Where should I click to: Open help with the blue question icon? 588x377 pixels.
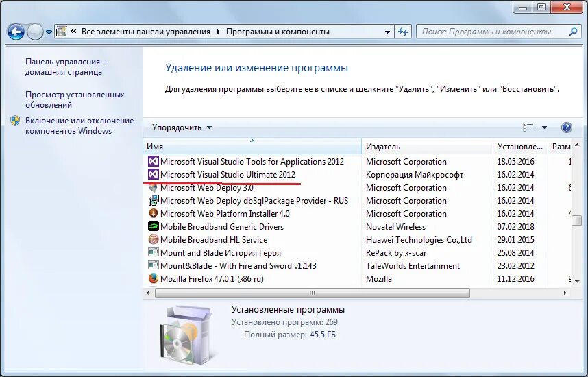pos(567,127)
